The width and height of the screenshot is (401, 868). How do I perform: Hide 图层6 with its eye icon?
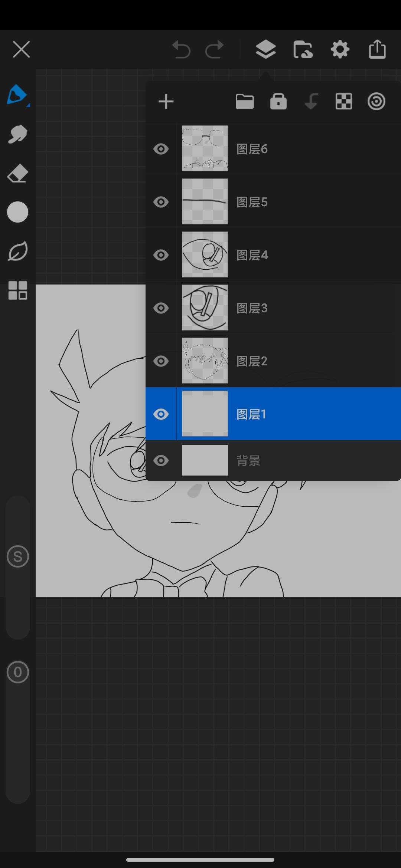[161, 149]
